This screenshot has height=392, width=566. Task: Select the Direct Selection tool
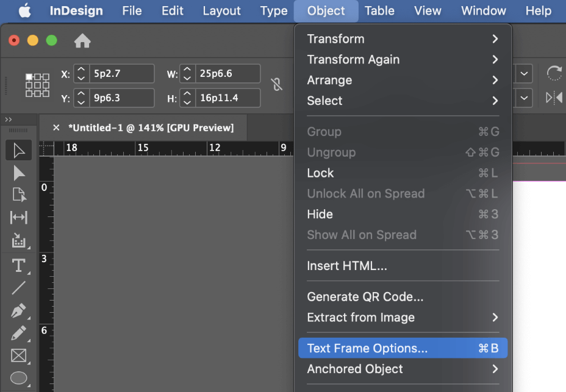(18, 173)
